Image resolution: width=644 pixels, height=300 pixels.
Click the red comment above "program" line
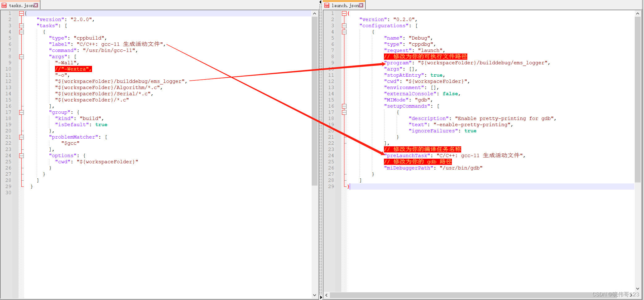[426, 57]
